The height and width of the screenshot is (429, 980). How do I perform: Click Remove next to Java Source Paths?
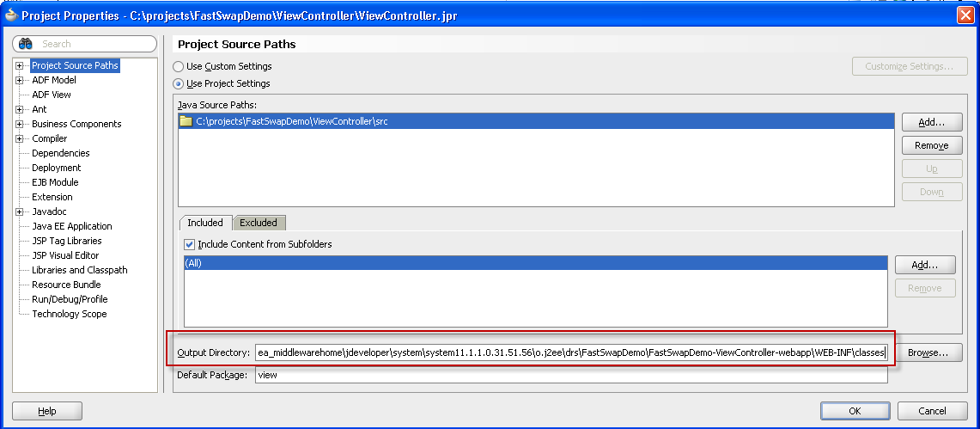(931, 145)
